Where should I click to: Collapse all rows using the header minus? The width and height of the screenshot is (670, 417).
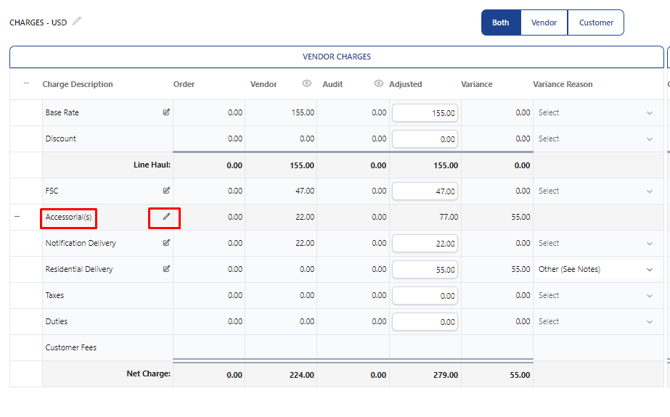(26, 83)
